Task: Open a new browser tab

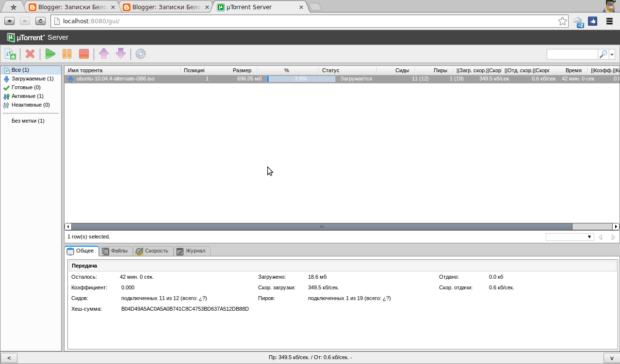Action: tap(315, 7)
